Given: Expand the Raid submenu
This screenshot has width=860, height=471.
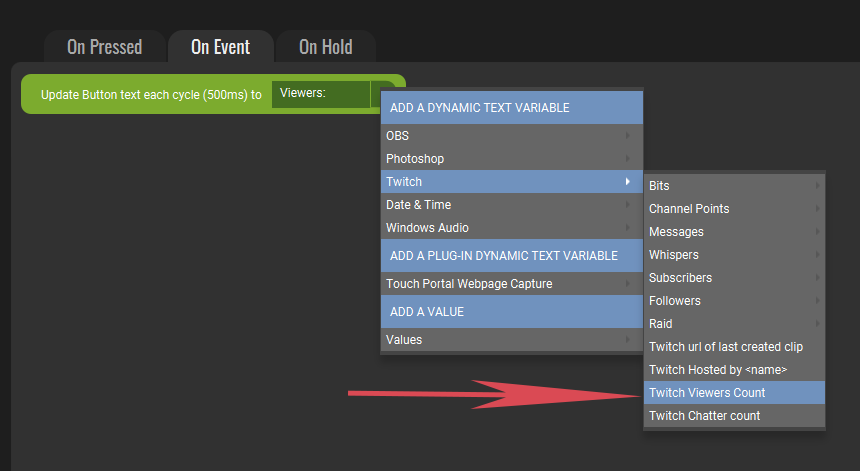Looking at the screenshot, I should (734, 324).
